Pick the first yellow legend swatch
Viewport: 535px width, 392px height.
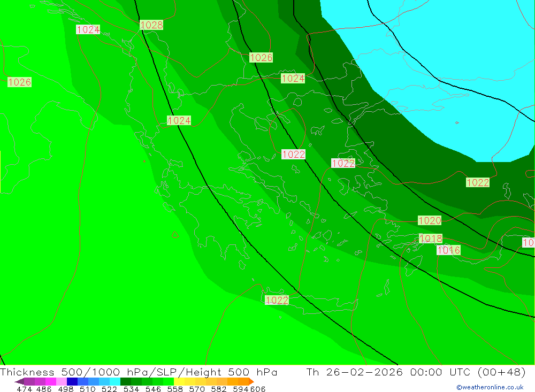tap(179, 381)
